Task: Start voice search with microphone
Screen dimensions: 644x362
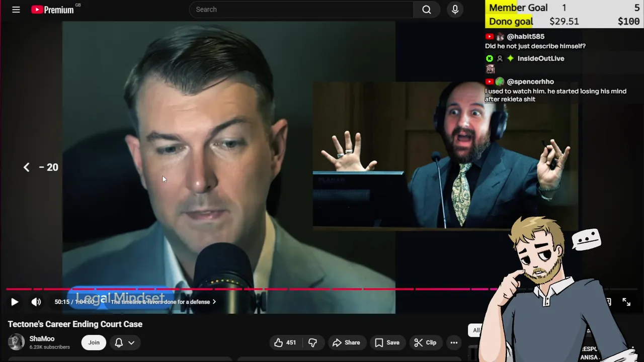Action: point(455,10)
